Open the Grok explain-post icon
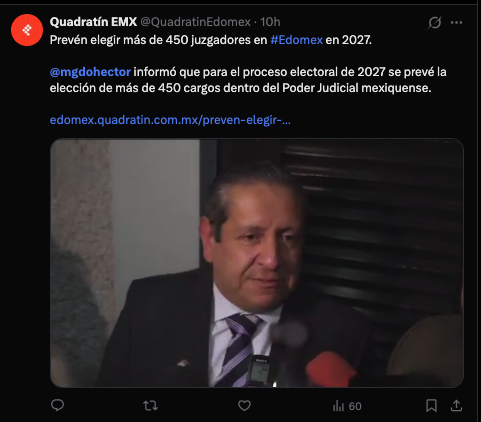This screenshot has width=481, height=422. point(435,22)
